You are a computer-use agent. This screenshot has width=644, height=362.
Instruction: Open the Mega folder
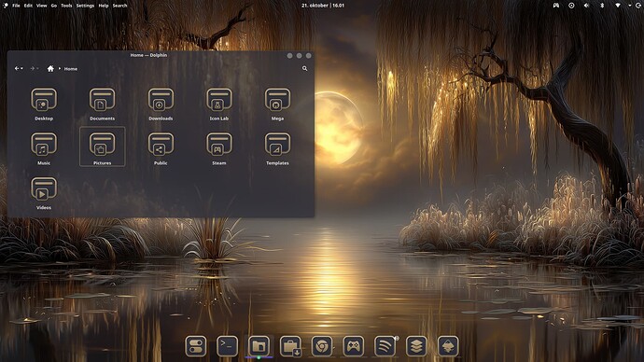tap(277, 104)
